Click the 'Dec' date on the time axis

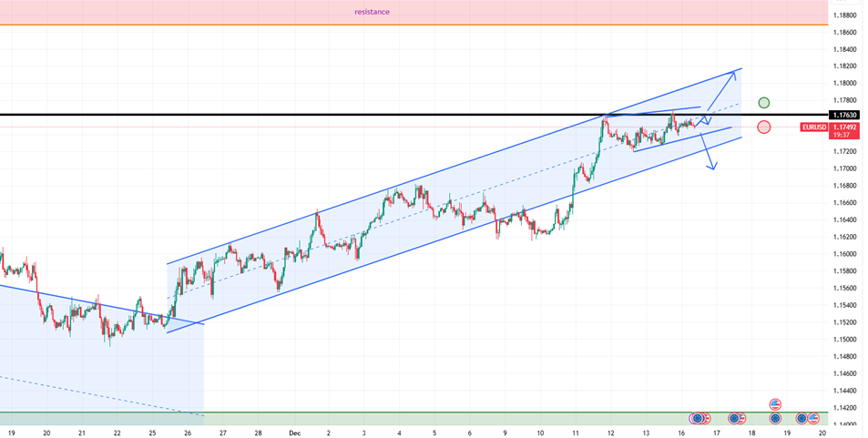tap(293, 433)
